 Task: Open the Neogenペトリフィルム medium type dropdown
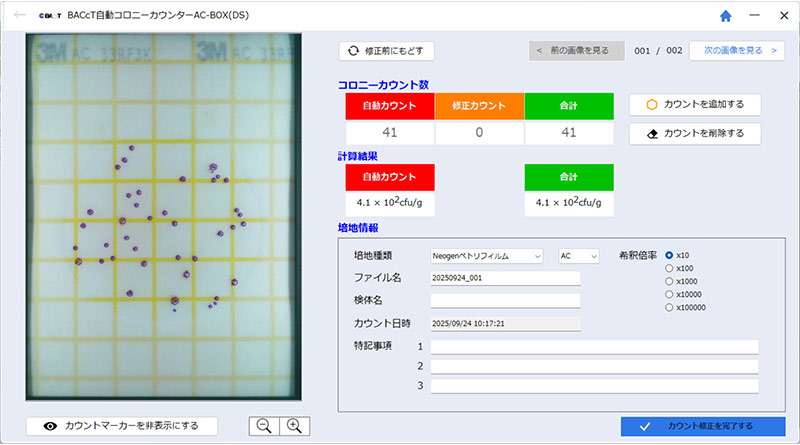[486, 256]
